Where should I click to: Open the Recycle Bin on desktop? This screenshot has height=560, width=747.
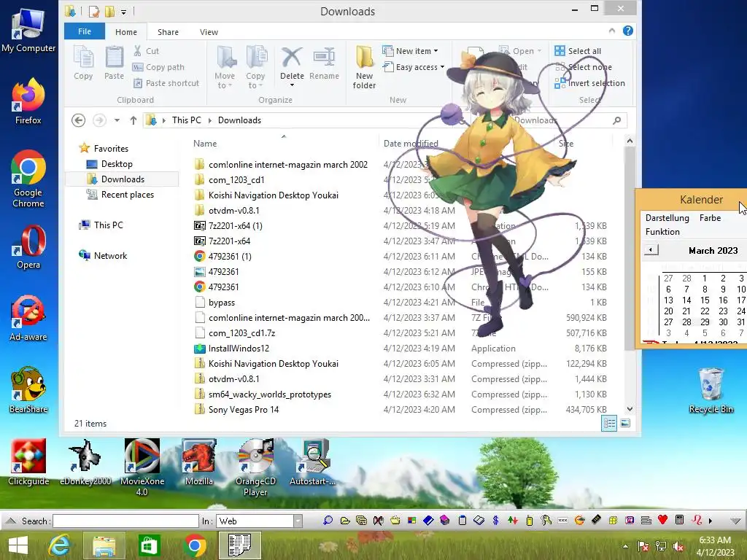[711, 391]
